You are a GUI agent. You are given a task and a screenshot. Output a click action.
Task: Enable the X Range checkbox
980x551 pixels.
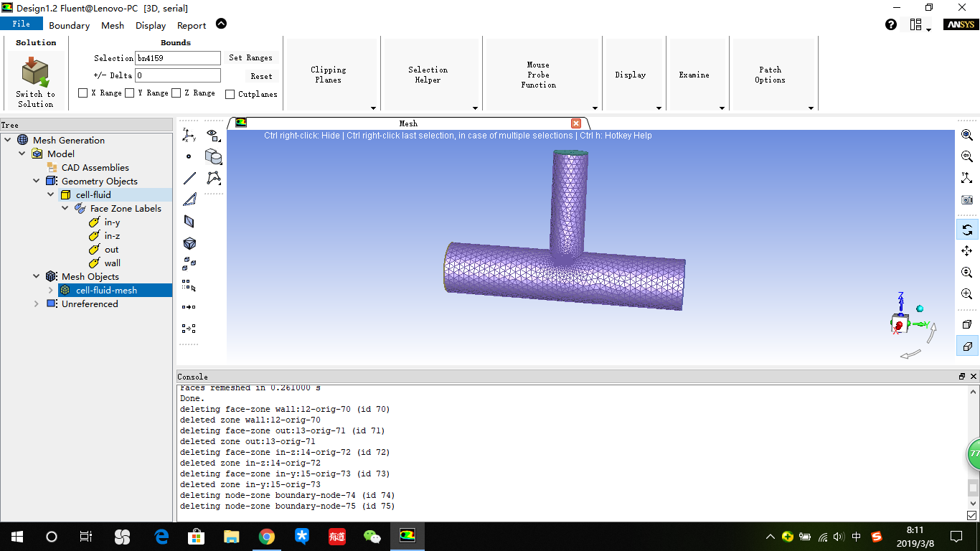coord(83,93)
